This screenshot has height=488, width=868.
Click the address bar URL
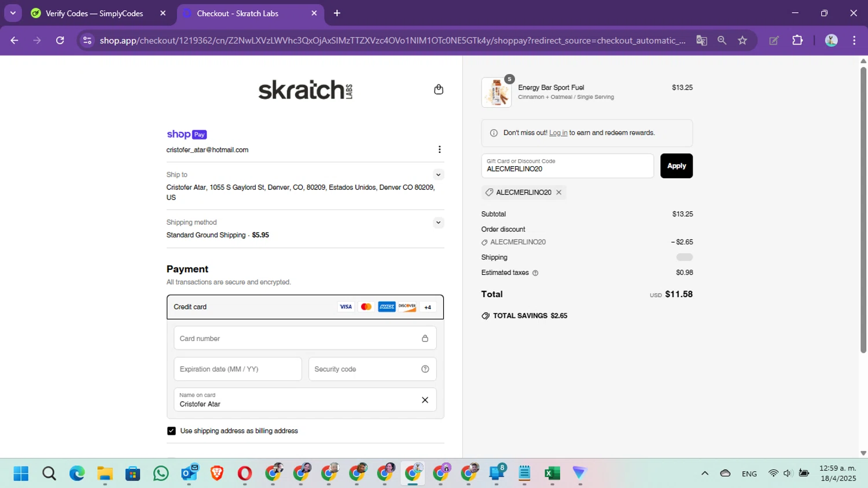click(392, 41)
